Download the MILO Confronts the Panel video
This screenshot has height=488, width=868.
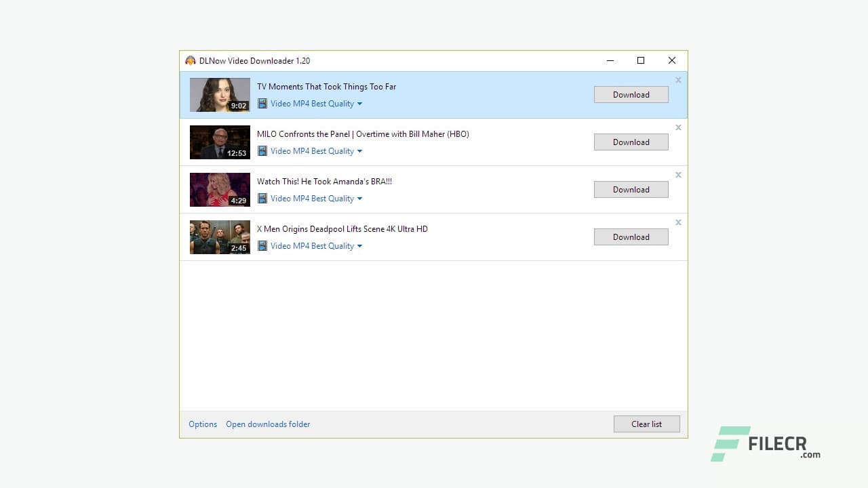point(631,142)
